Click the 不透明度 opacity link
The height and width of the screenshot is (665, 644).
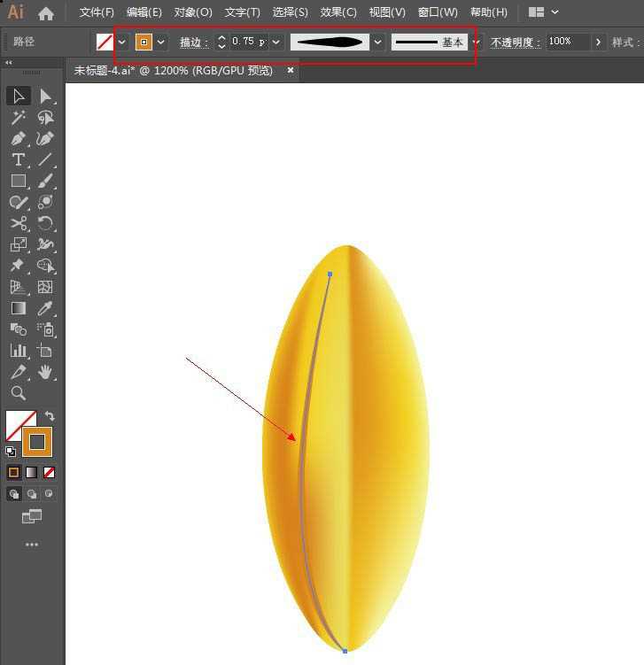(515, 42)
